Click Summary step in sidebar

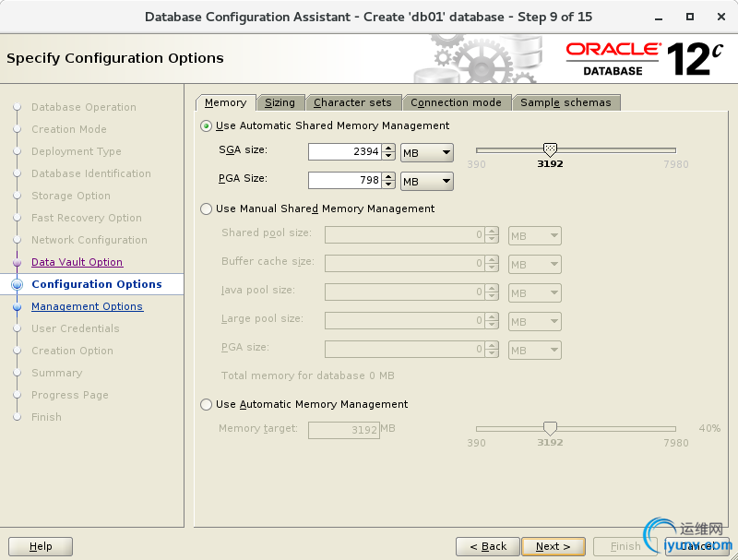(x=56, y=373)
